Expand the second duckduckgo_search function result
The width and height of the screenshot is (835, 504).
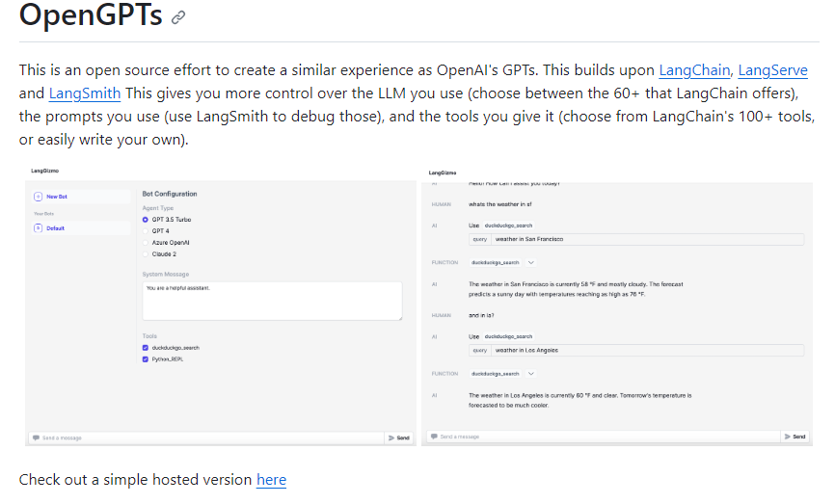531,373
